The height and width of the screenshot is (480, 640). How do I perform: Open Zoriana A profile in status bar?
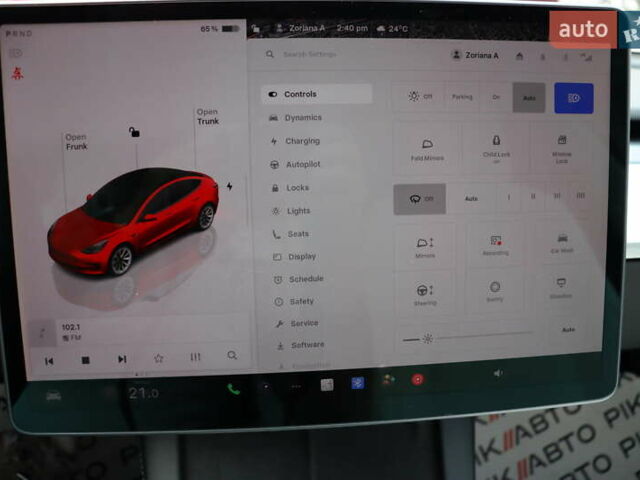pos(300,28)
